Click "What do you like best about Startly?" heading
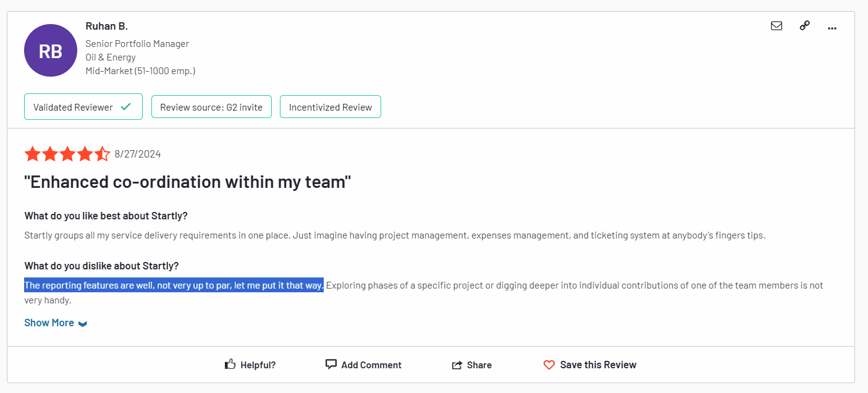The width and height of the screenshot is (868, 393). (x=106, y=216)
